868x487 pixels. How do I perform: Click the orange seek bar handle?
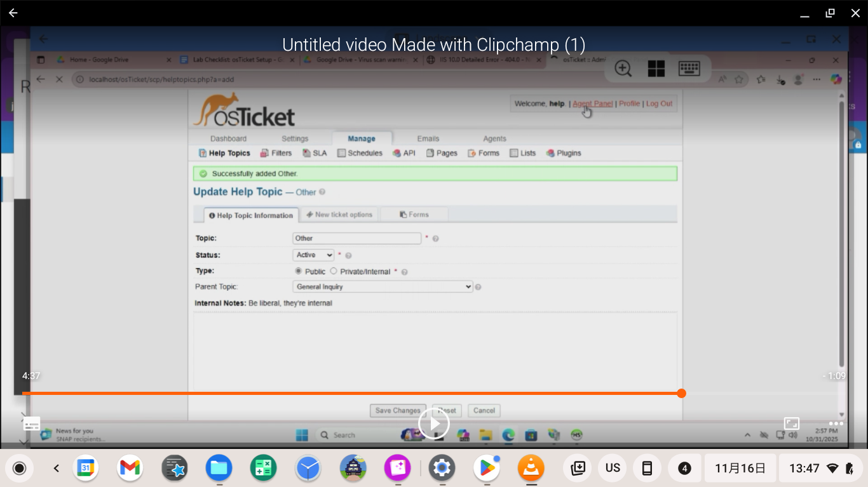coord(681,394)
